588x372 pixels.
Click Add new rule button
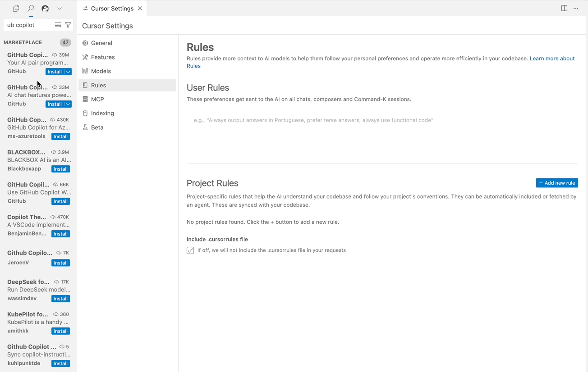(557, 183)
